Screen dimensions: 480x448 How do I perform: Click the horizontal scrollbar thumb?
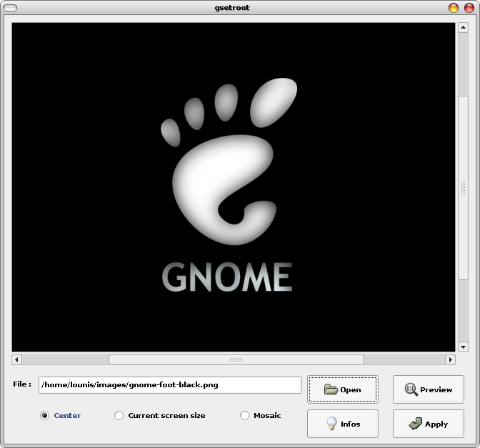point(236,359)
